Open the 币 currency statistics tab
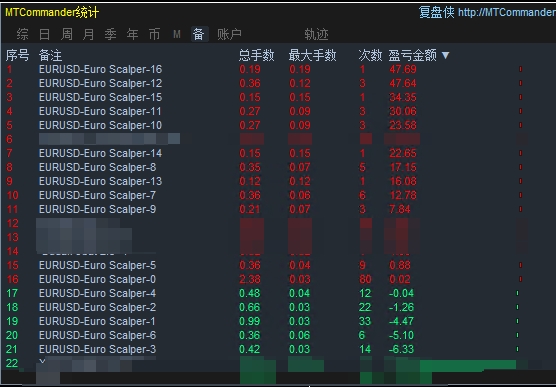This screenshot has height=387, width=556. pyautogui.click(x=154, y=34)
